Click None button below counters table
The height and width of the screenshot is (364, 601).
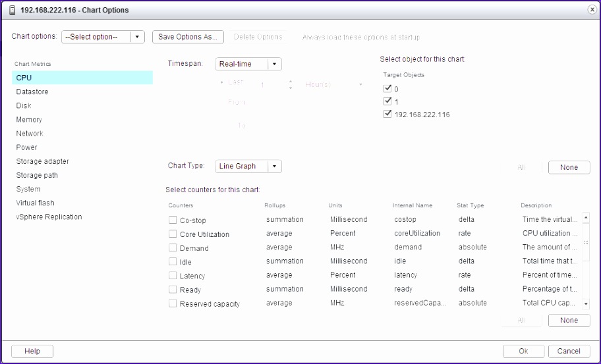569,321
